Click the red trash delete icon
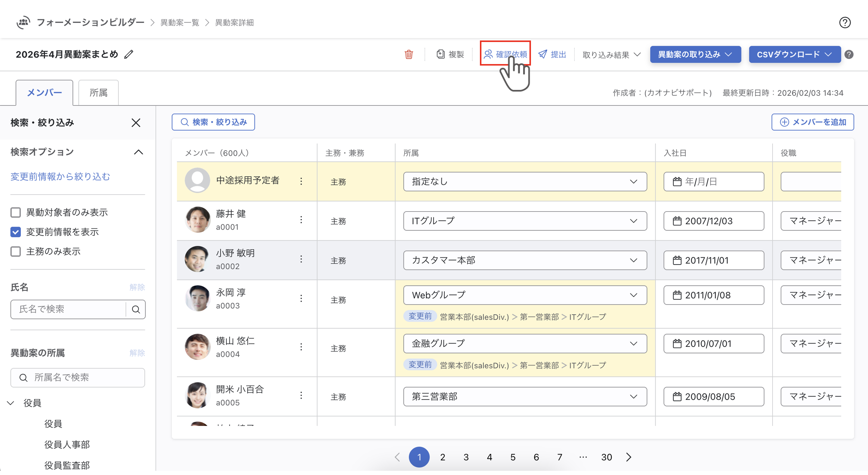This screenshot has width=868, height=475. 408,54
